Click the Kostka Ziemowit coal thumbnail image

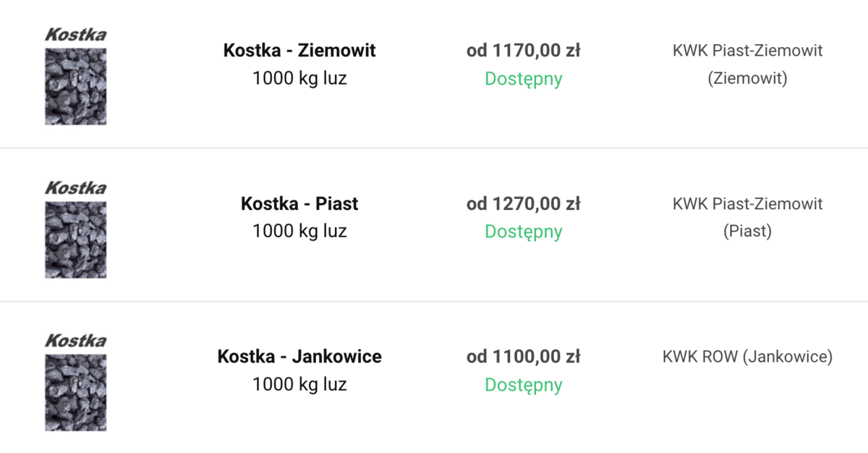(76, 86)
